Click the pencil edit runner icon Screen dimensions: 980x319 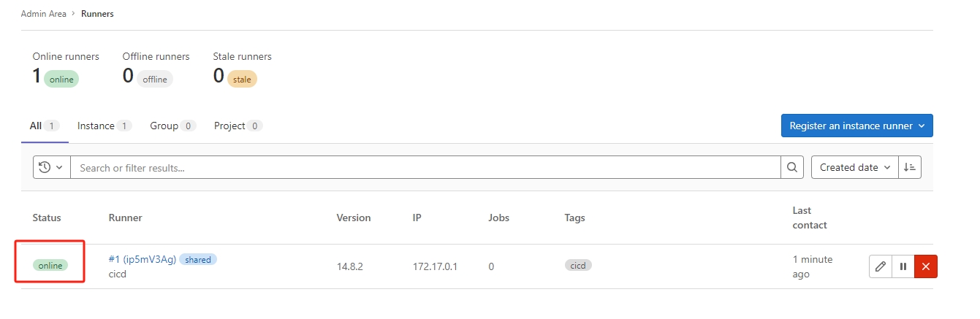[x=881, y=266]
